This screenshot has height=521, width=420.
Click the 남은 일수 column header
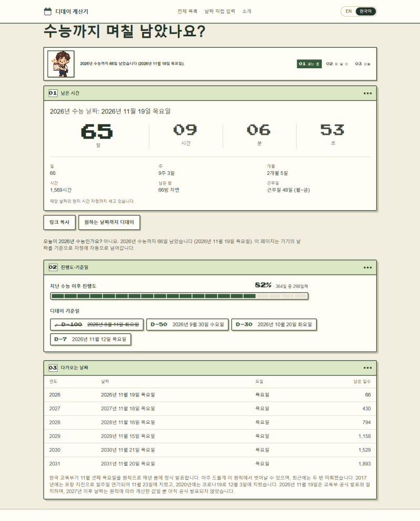362,381
